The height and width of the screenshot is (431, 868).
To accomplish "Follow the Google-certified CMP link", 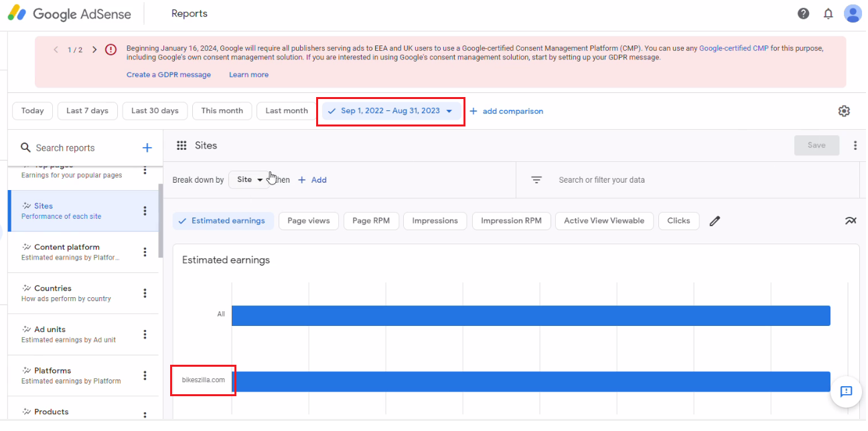I will tap(734, 48).
